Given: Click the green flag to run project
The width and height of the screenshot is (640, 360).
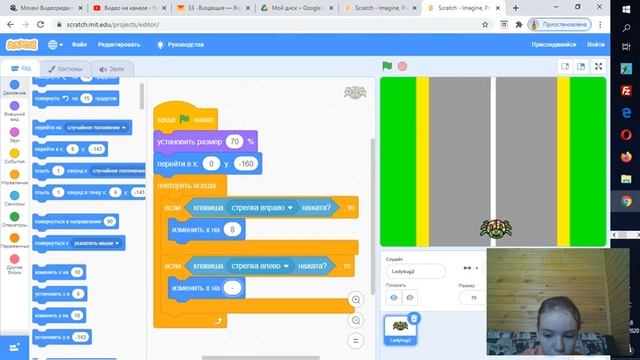Looking at the screenshot, I should [387, 66].
